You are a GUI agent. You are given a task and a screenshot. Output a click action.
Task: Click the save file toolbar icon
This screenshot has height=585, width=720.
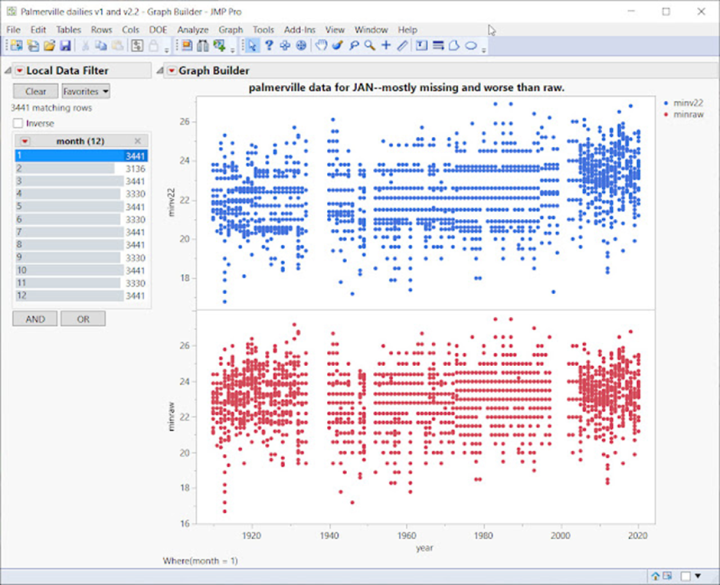pyautogui.click(x=65, y=46)
